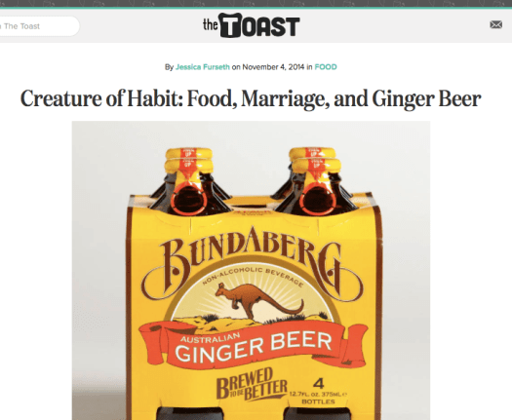This screenshot has height=420, width=512.
Task: Click the Toast logo in header
Action: click(x=251, y=25)
